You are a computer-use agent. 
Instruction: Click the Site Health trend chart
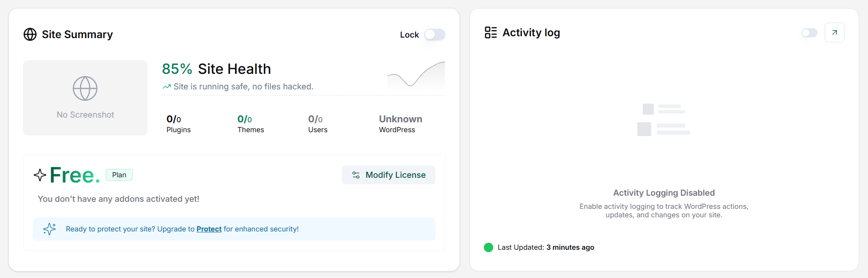(x=416, y=75)
